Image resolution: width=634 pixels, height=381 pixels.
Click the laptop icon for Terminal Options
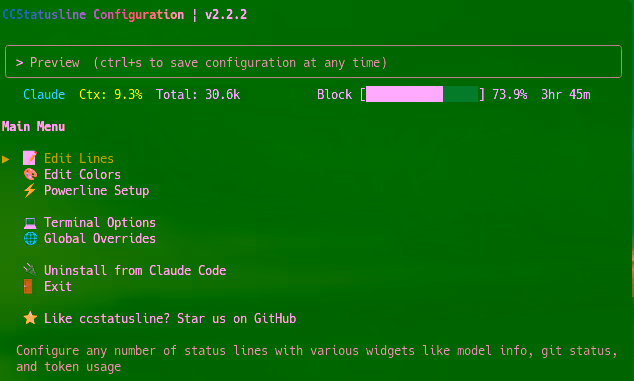[30, 223]
